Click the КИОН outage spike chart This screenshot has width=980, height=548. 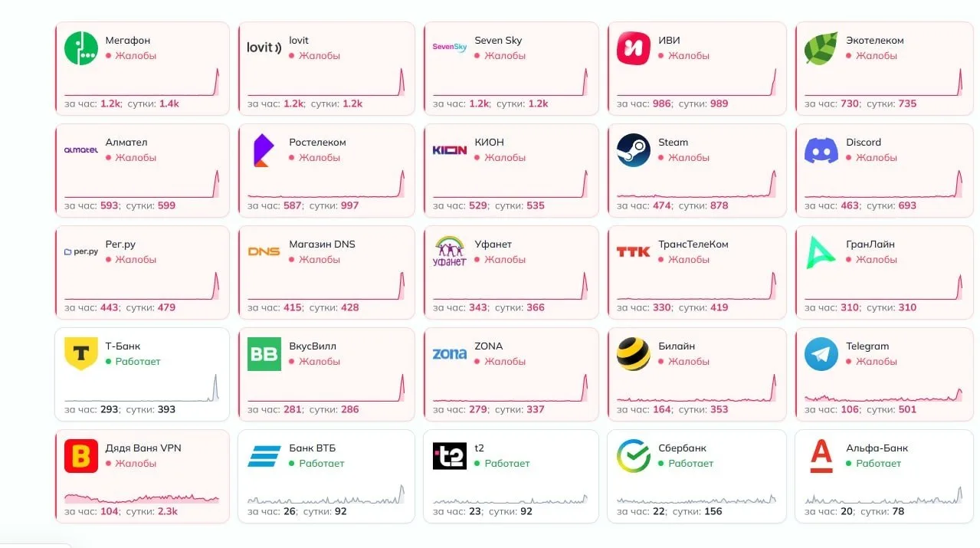pyautogui.click(x=510, y=184)
